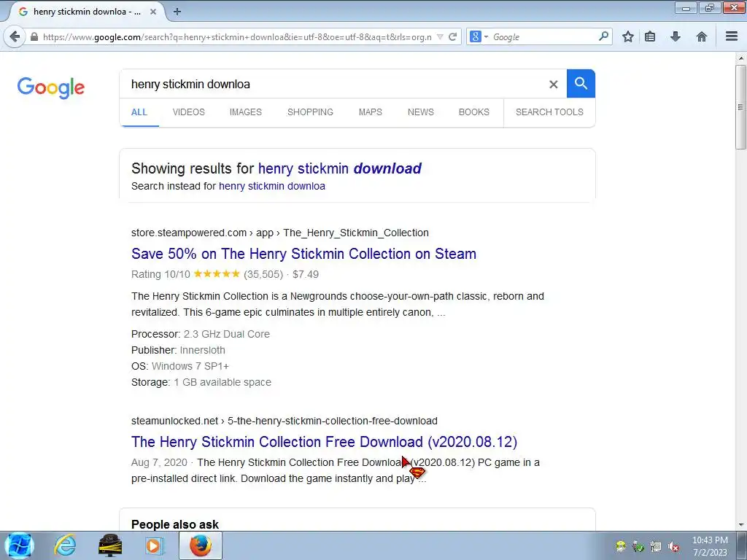Click the corrected henry stickmin download link
The image size is (747, 560).
pyautogui.click(x=340, y=168)
